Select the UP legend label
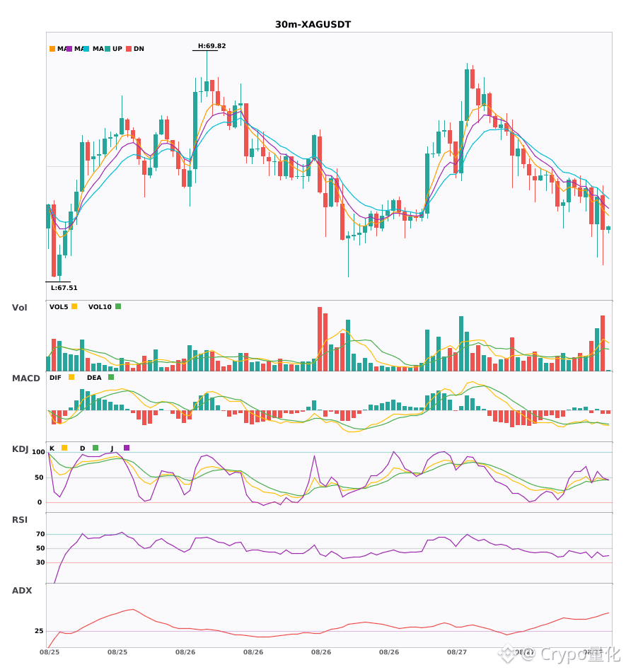The image size is (626, 672). [117, 49]
